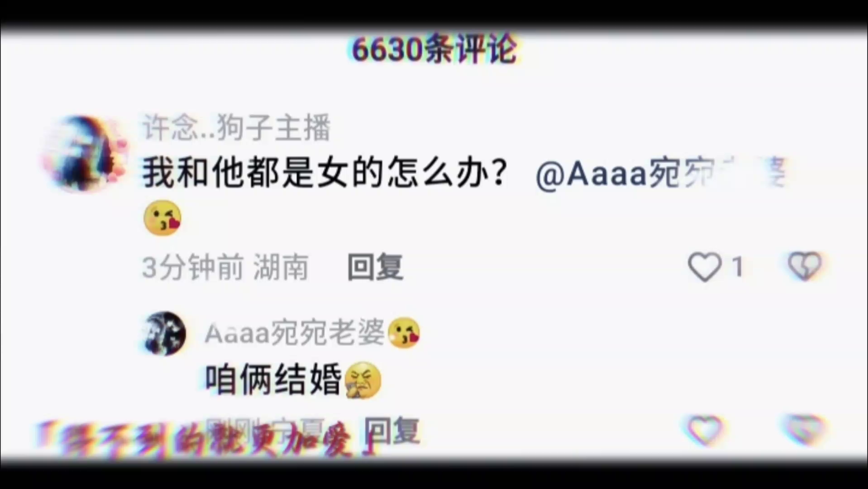Like the 许念..狗子主播 comment via the heart icon
This screenshot has height=489, width=868.
click(705, 267)
